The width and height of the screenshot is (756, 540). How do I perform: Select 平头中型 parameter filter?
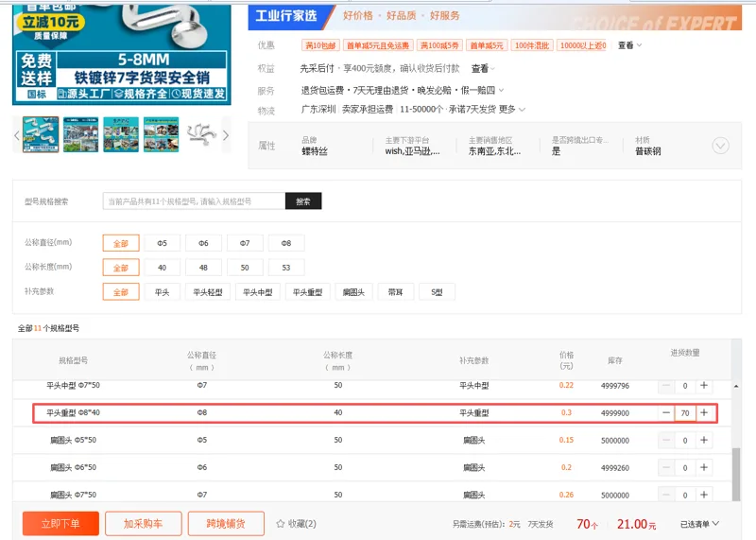coord(258,292)
